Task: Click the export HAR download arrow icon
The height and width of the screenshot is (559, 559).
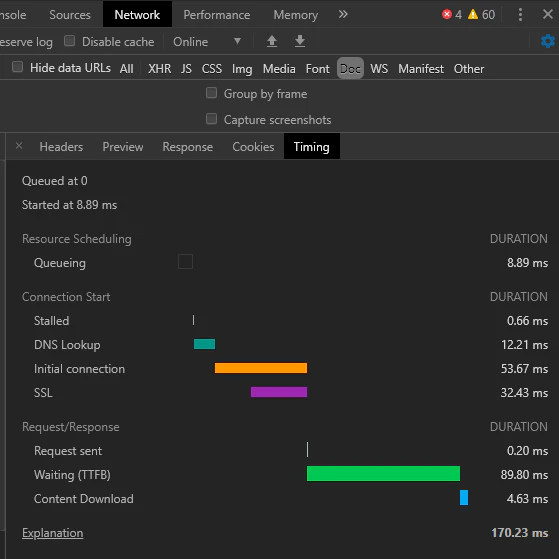Action: click(x=300, y=41)
